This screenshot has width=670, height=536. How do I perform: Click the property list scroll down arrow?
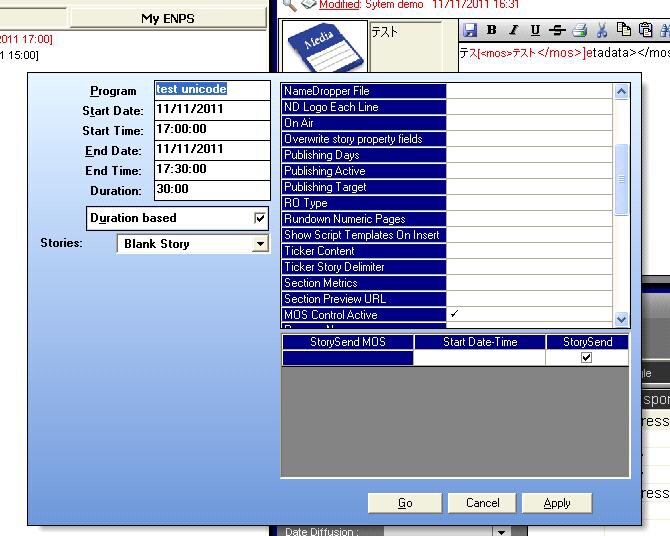pyautogui.click(x=621, y=319)
